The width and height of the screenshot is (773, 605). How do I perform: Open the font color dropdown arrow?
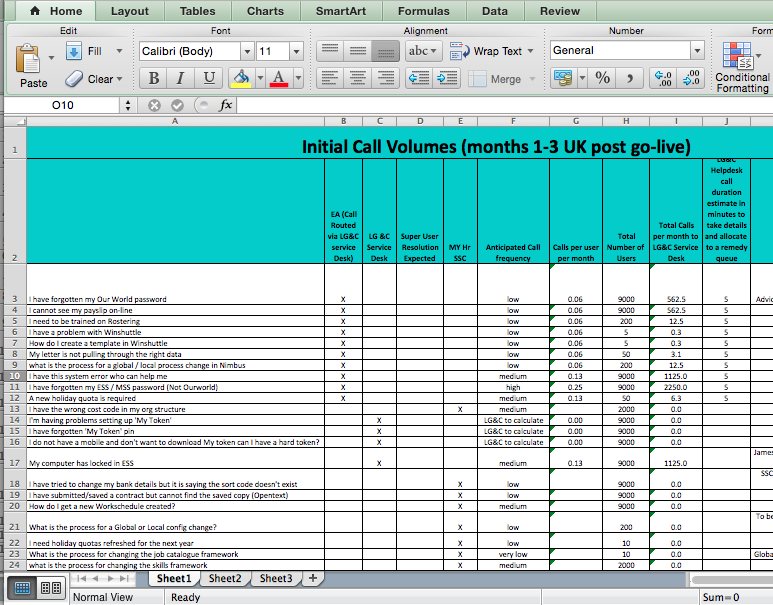(x=298, y=78)
